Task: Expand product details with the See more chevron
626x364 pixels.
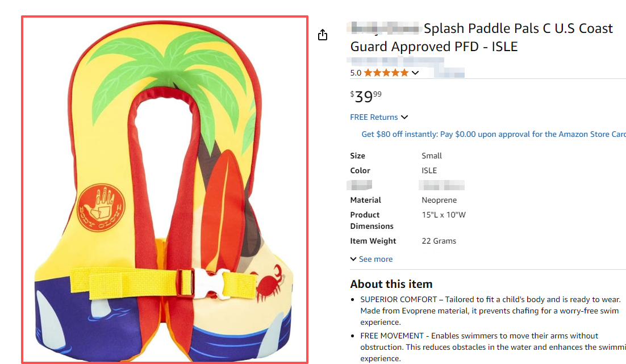Action: 353,260
